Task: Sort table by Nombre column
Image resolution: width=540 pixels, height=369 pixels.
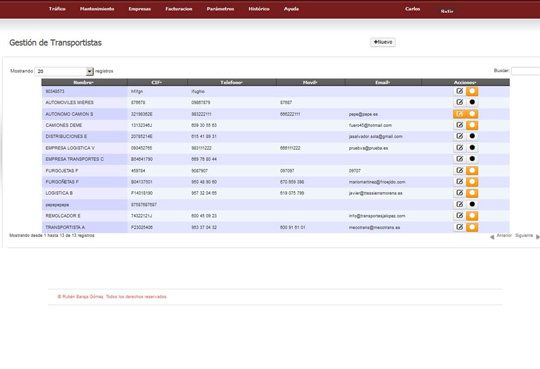Action: (x=84, y=82)
